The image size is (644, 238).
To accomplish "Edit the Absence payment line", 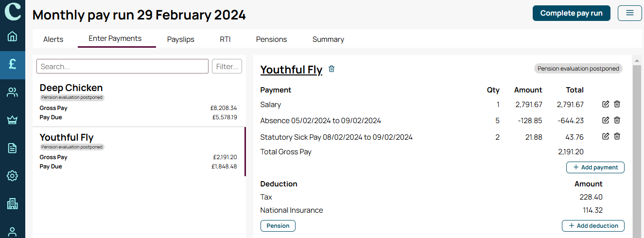I will (x=606, y=120).
